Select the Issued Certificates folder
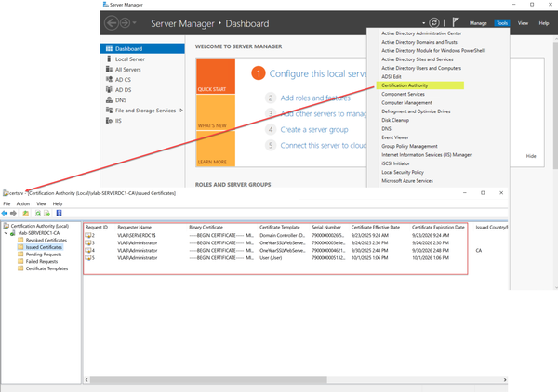 44,247
